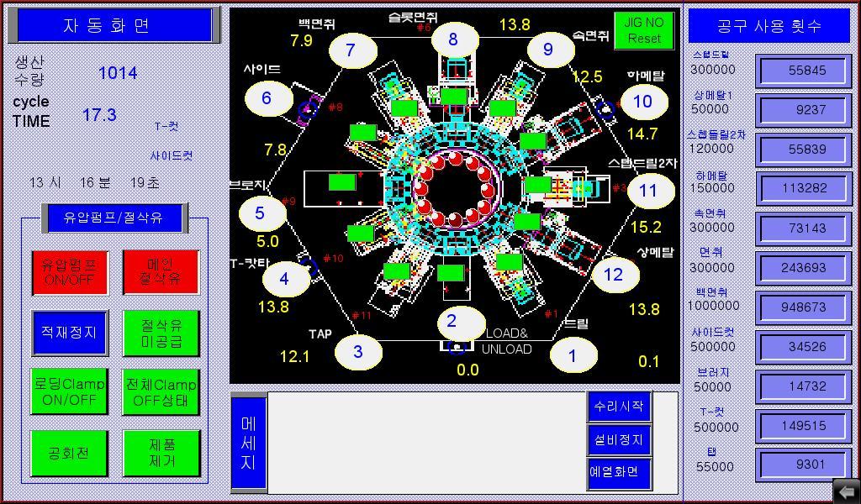
Task: Toggle 유압펌프 ON/OFF
Action: (69, 272)
